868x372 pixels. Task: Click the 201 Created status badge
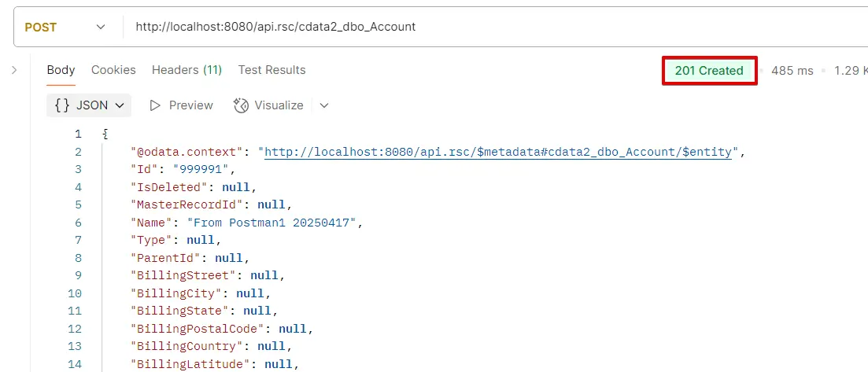click(x=709, y=71)
